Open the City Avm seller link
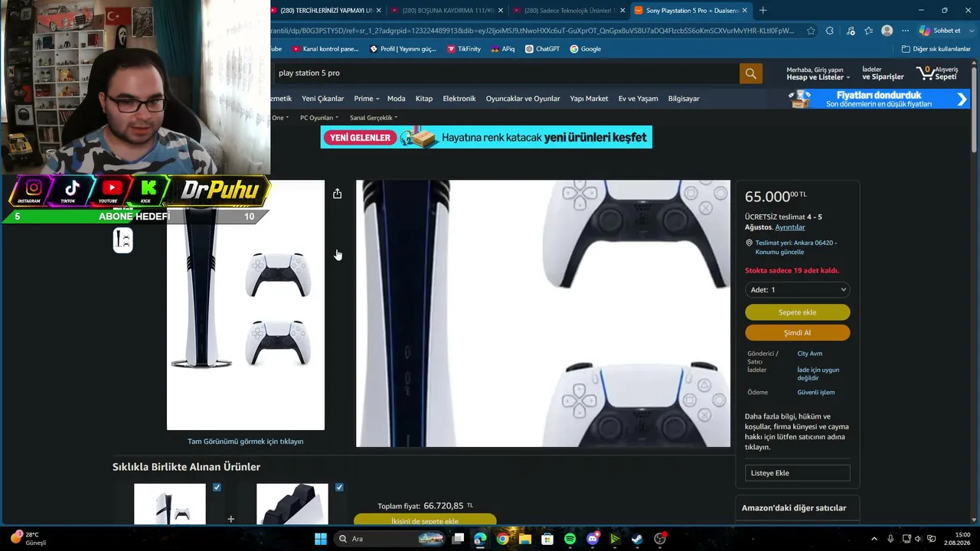980x551 pixels. click(809, 354)
